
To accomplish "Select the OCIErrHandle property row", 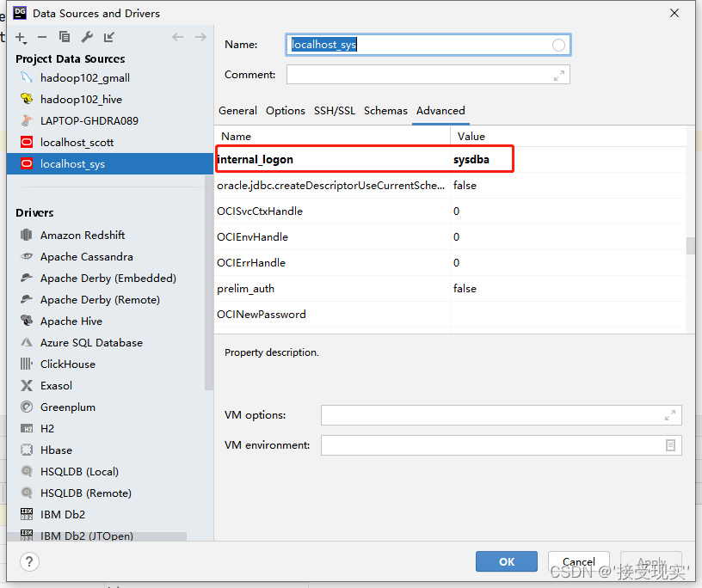I will tap(450, 263).
